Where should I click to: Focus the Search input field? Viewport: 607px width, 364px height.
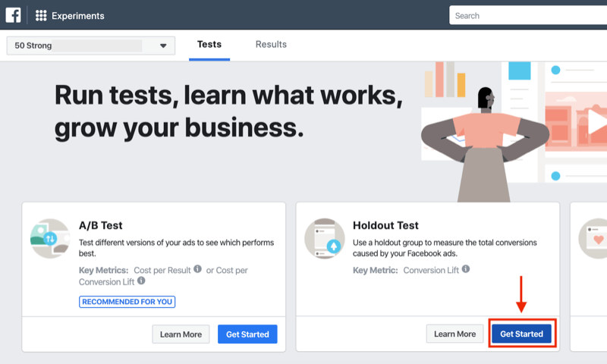pyautogui.click(x=528, y=15)
